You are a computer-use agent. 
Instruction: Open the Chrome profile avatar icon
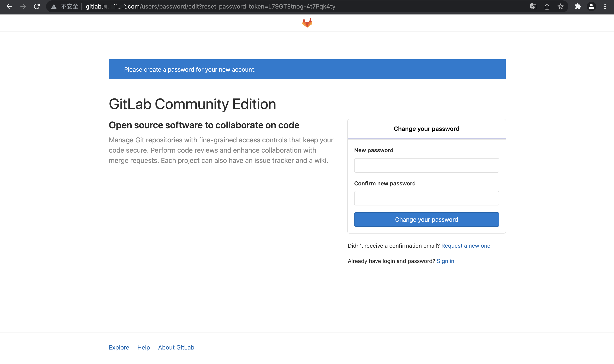[x=591, y=6]
